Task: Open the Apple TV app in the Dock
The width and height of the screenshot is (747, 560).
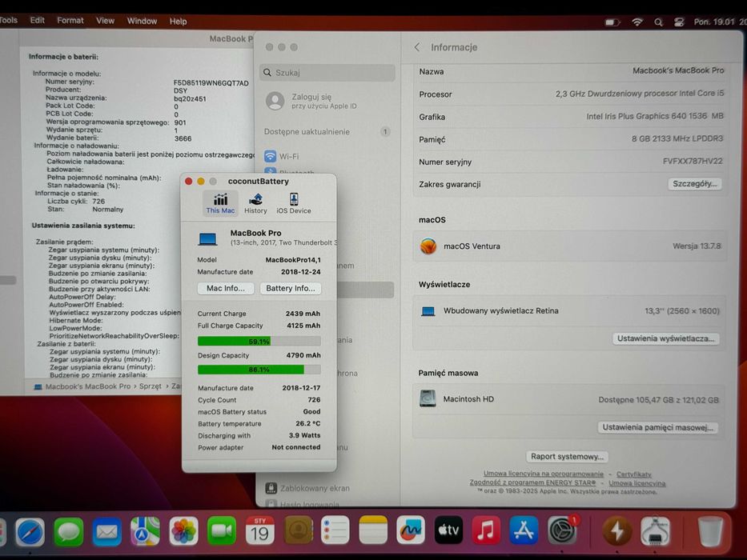Action: (x=448, y=530)
